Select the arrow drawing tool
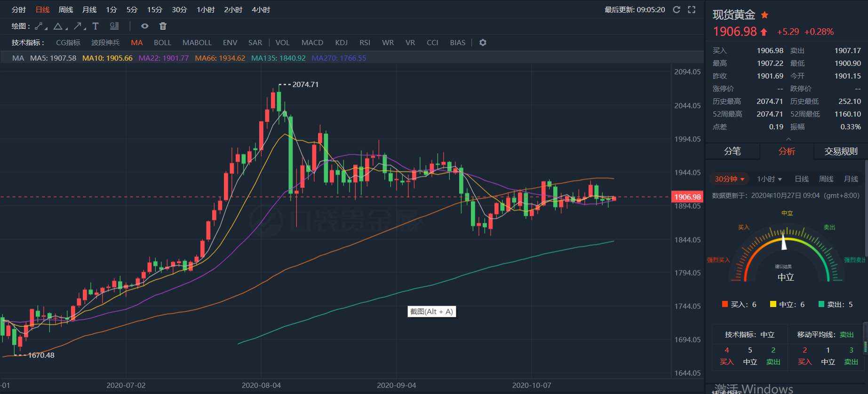This screenshot has width=868, height=394. click(x=78, y=26)
